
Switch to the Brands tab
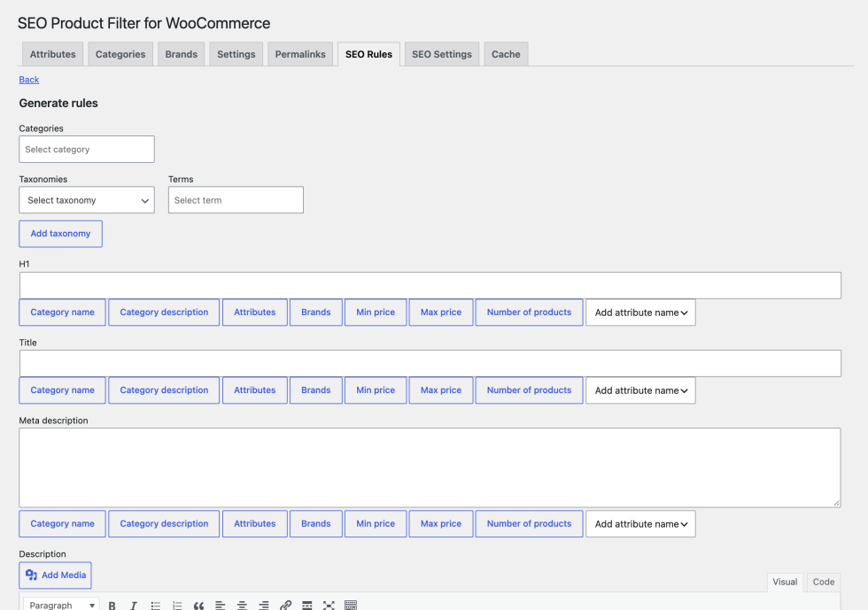181,54
